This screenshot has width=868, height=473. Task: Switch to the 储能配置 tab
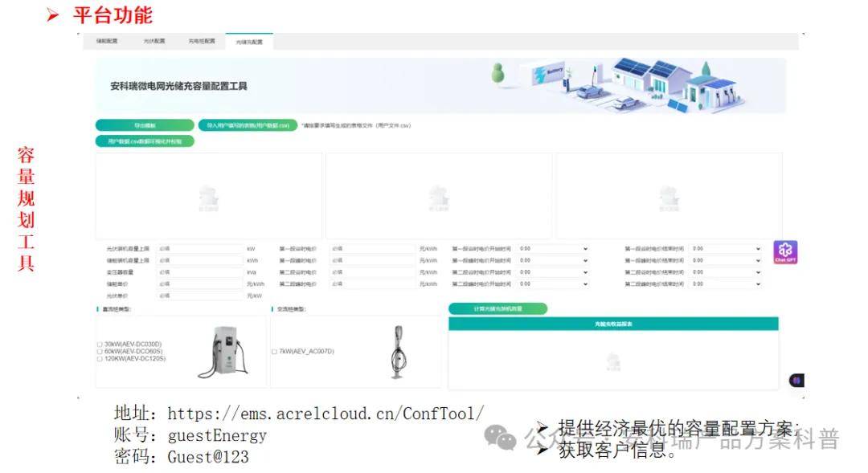[x=107, y=41]
